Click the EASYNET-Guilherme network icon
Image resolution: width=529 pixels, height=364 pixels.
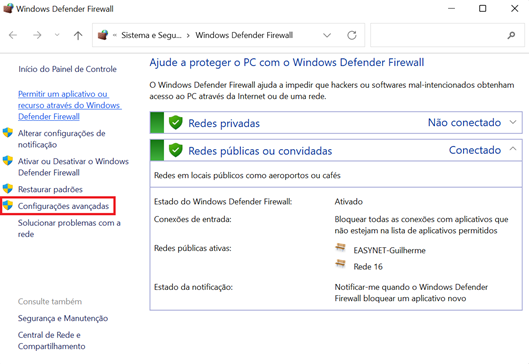tap(340, 248)
